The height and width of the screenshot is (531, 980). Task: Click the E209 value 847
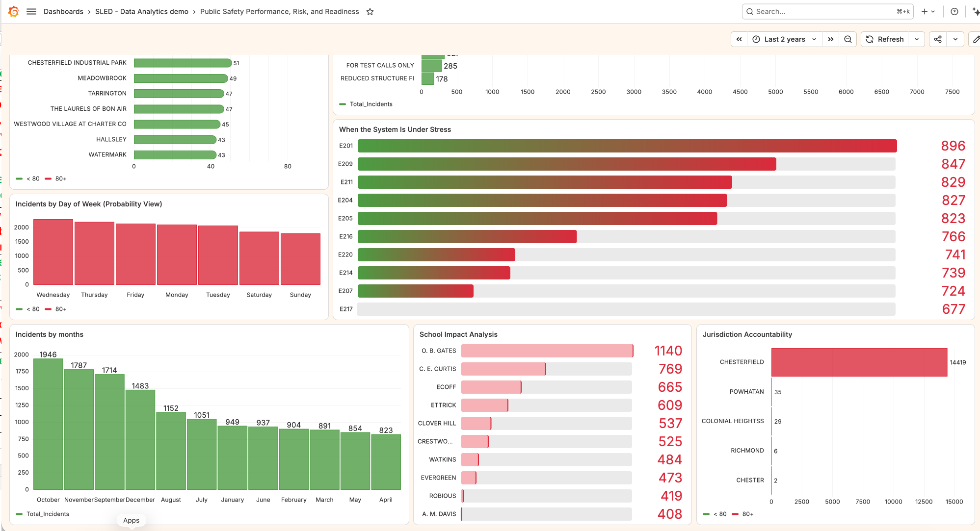click(x=953, y=164)
